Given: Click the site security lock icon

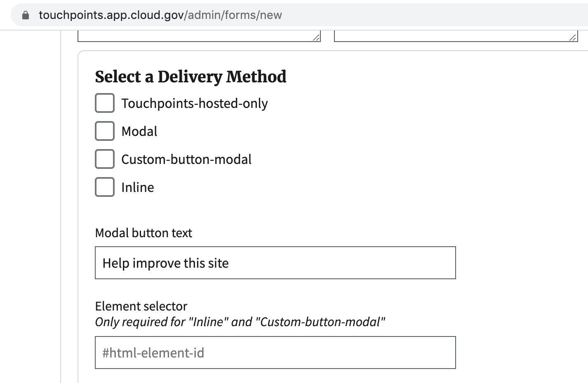Looking at the screenshot, I should click(26, 15).
